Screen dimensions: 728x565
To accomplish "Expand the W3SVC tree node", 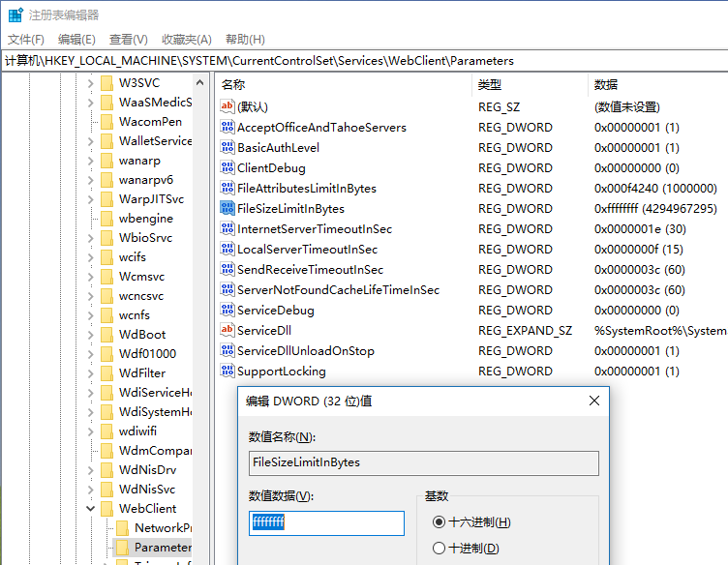I will 91,83.
